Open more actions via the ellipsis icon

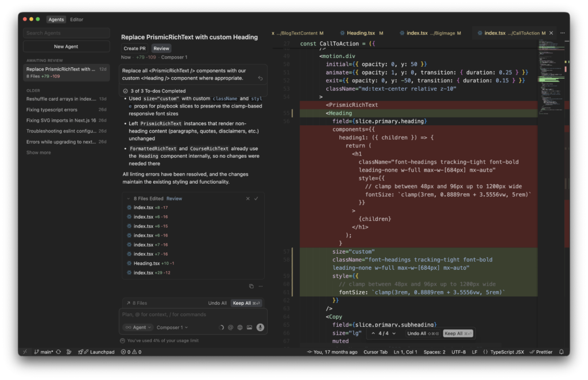click(x=261, y=286)
